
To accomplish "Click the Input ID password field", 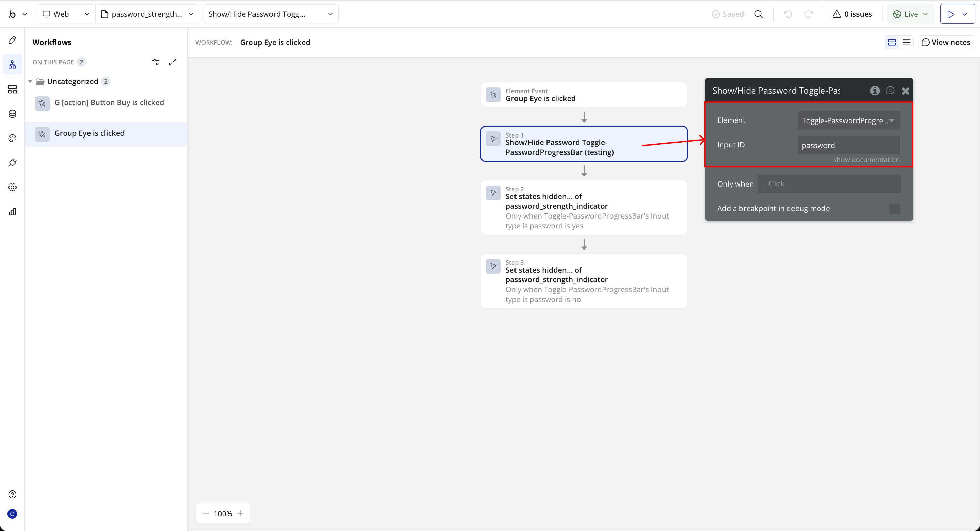I will (x=848, y=145).
